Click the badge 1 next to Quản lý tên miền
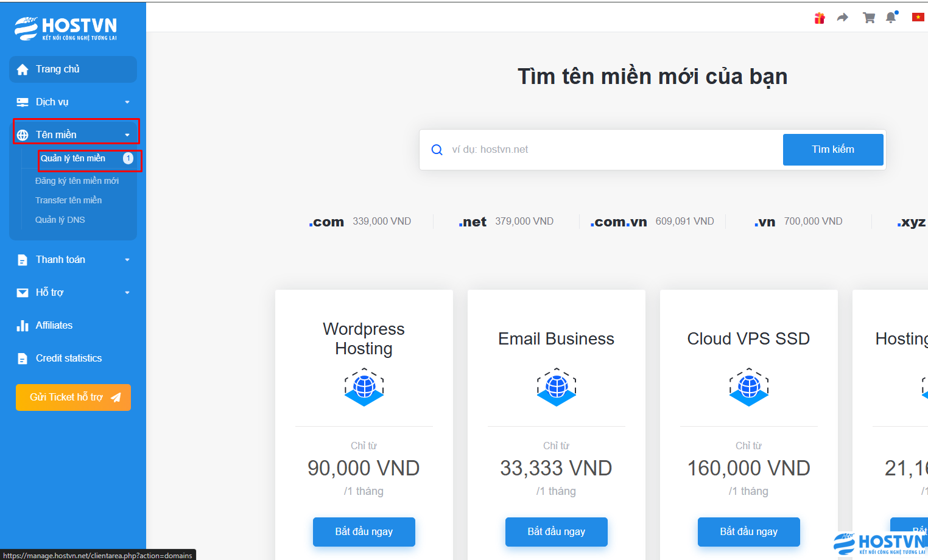928x560 pixels. click(128, 158)
